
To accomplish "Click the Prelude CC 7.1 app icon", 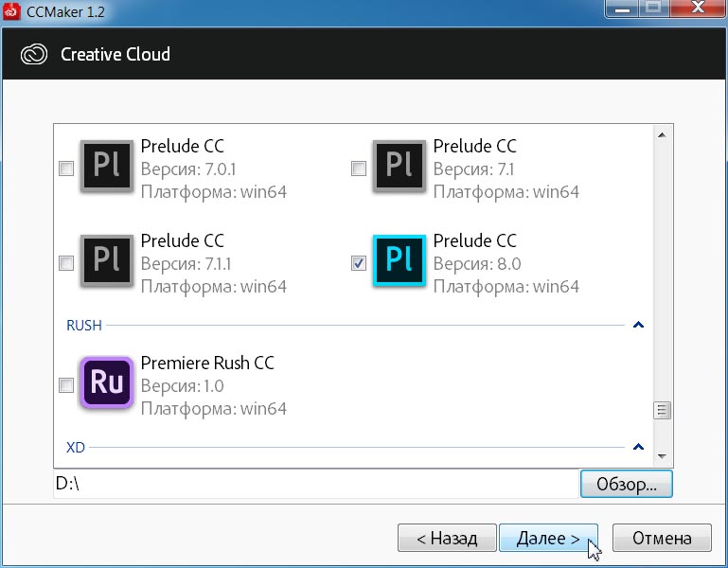I will 400,167.
